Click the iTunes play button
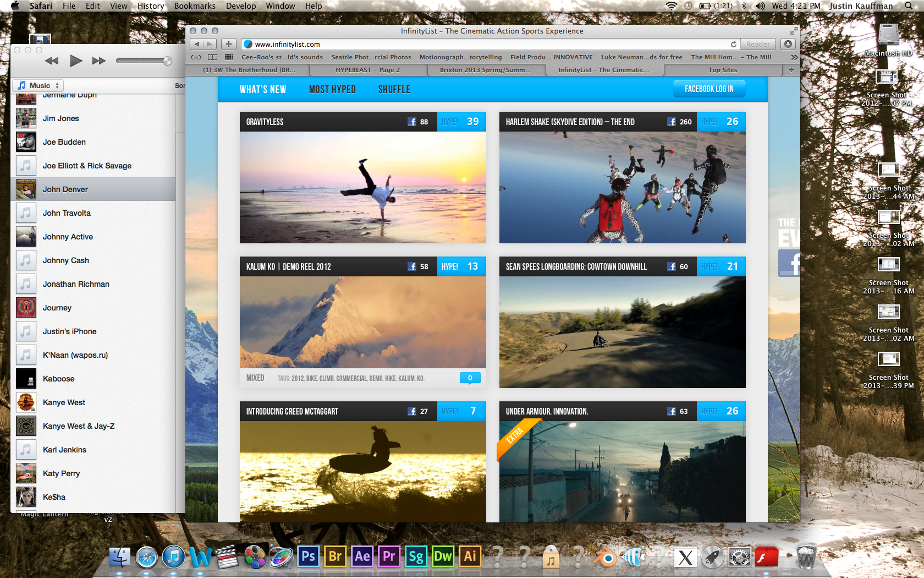This screenshot has height=578, width=924. point(76,61)
